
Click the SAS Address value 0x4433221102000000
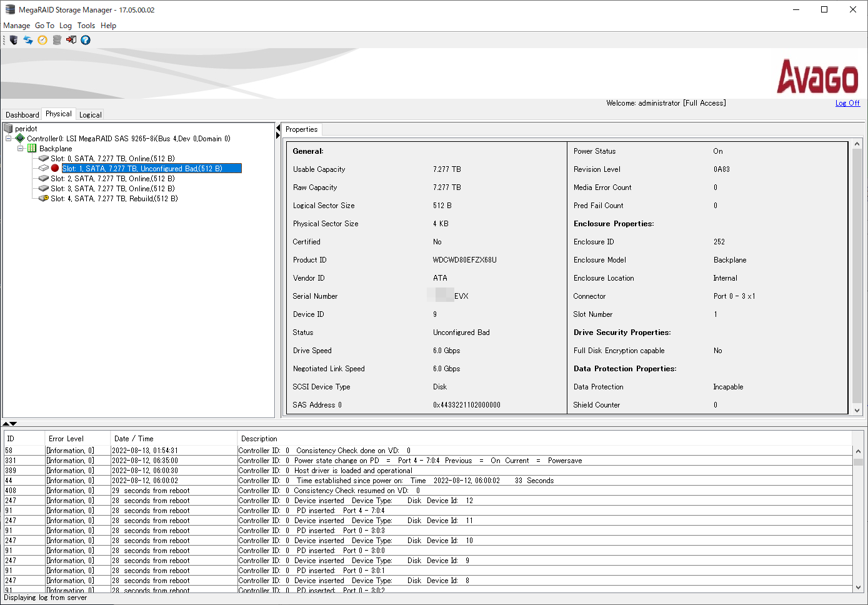click(467, 405)
